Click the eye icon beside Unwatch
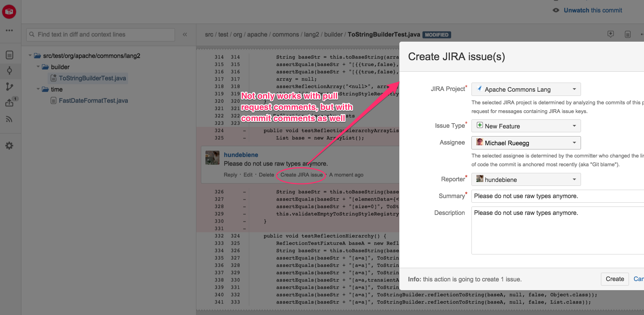The height and width of the screenshot is (315, 644). point(556,10)
